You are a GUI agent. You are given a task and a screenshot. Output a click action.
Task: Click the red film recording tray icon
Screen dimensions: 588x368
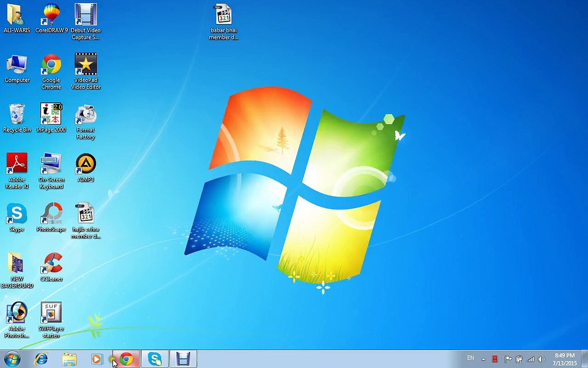(x=495, y=359)
